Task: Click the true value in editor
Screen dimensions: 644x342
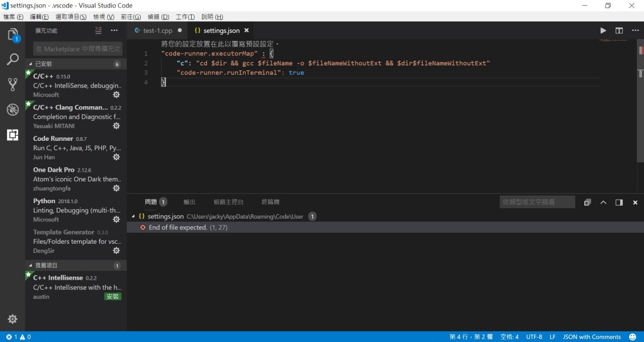Action: (296, 73)
